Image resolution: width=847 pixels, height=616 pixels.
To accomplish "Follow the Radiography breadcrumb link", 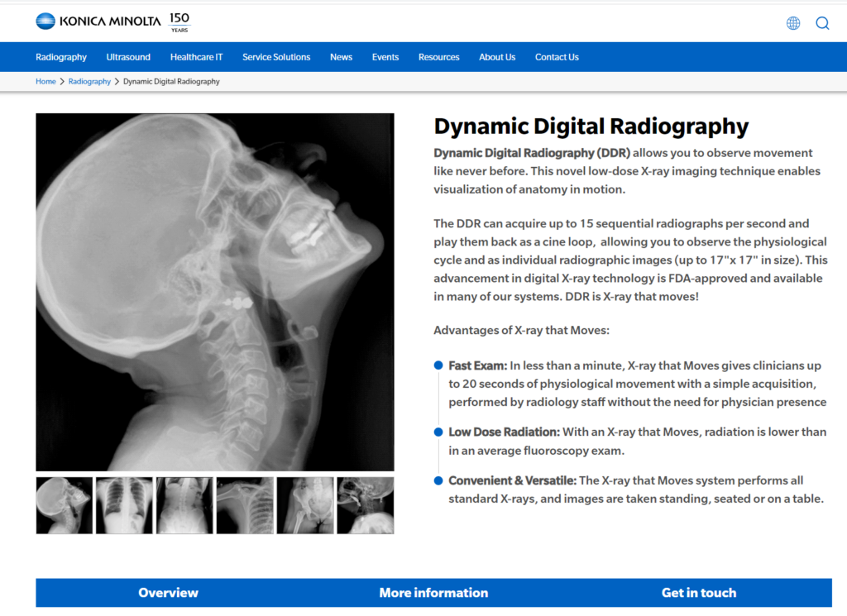I will (89, 82).
